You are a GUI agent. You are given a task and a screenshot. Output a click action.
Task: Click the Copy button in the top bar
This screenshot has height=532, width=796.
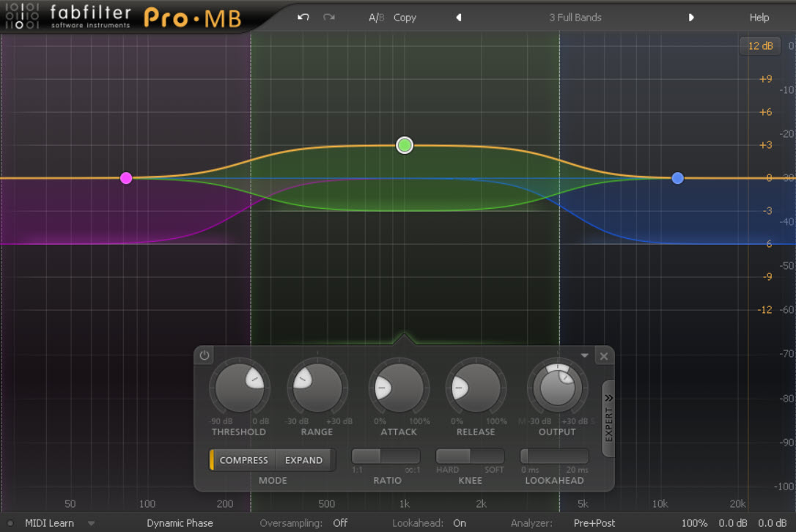coord(405,18)
